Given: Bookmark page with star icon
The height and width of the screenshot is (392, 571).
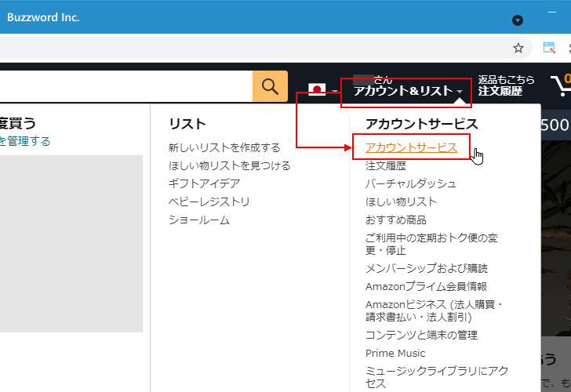Looking at the screenshot, I should [518, 48].
